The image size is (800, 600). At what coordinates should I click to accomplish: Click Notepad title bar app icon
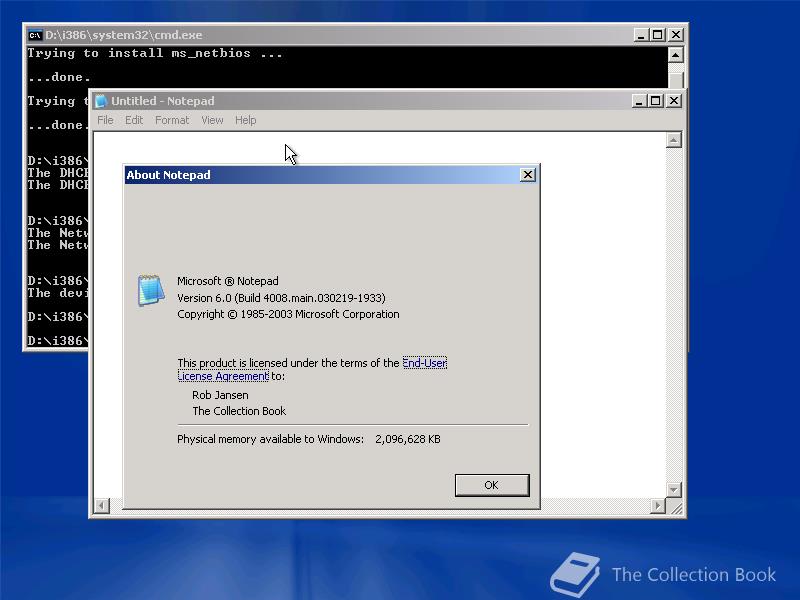(x=101, y=101)
